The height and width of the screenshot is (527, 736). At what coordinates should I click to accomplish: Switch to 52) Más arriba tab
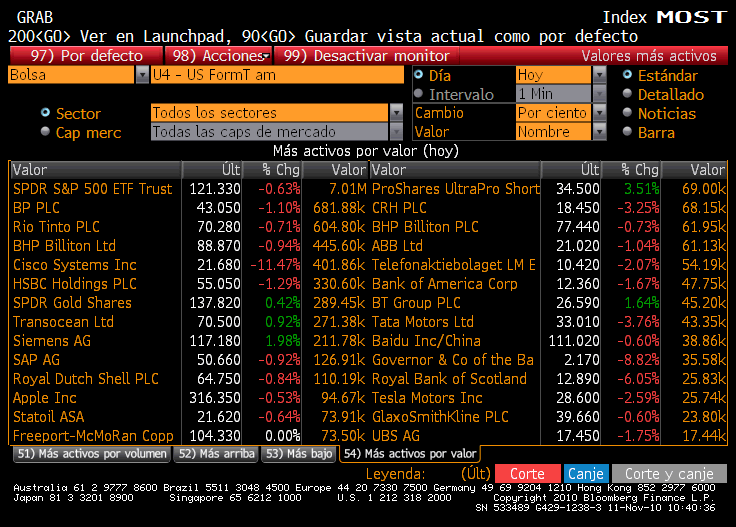click(x=216, y=454)
